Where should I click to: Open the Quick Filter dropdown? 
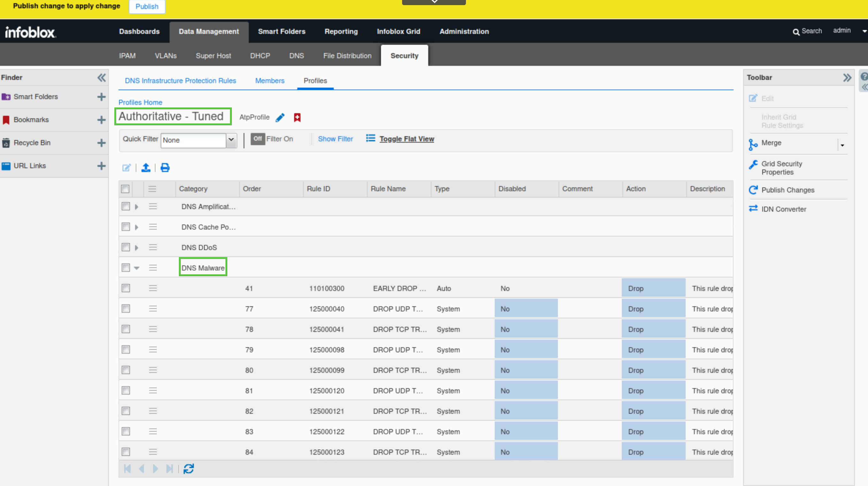231,140
